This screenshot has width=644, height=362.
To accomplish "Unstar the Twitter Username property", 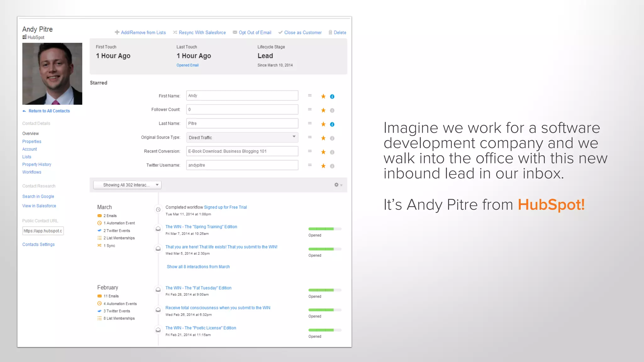I will (323, 166).
